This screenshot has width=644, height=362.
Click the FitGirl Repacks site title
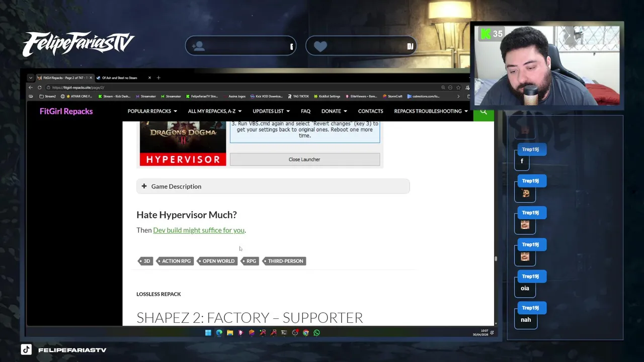tap(66, 111)
